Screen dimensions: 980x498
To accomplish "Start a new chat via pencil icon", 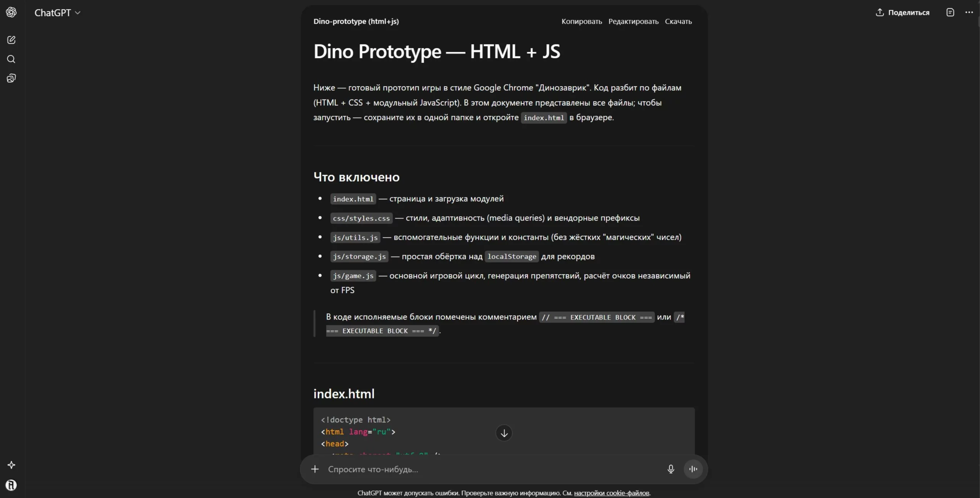I will pos(11,40).
